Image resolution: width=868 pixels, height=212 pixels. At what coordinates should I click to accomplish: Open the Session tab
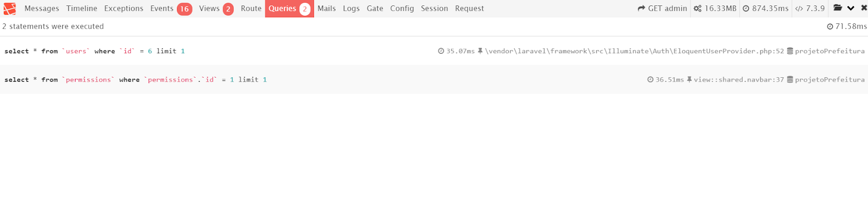435,8
